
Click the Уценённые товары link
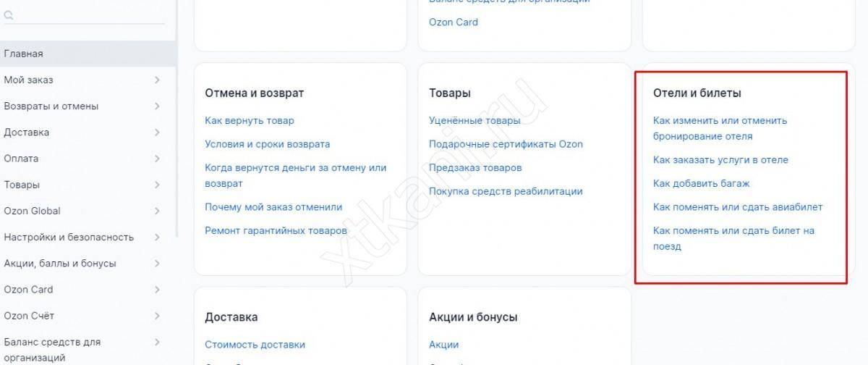pyautogui.click(x=475, y=121)
